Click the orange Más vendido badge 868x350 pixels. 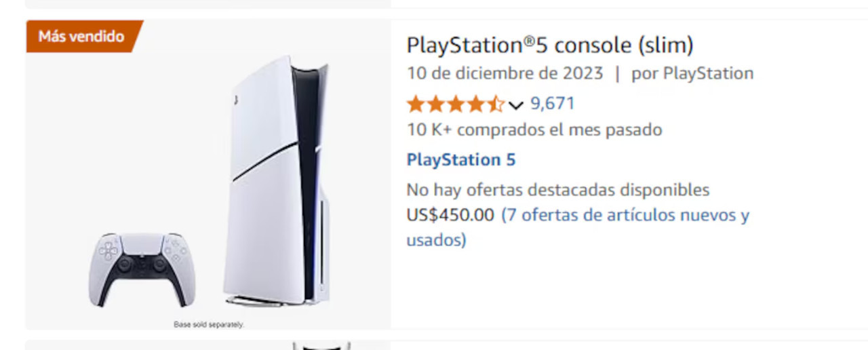tap(81, 36)
